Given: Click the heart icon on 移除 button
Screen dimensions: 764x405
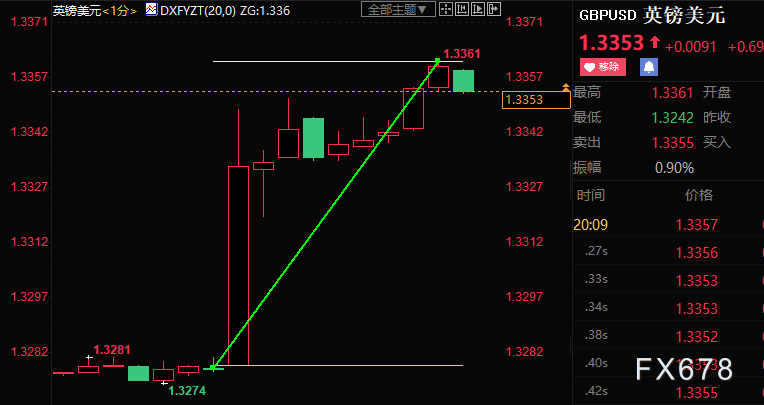Looking at the screenshot, I should [590, 67].
